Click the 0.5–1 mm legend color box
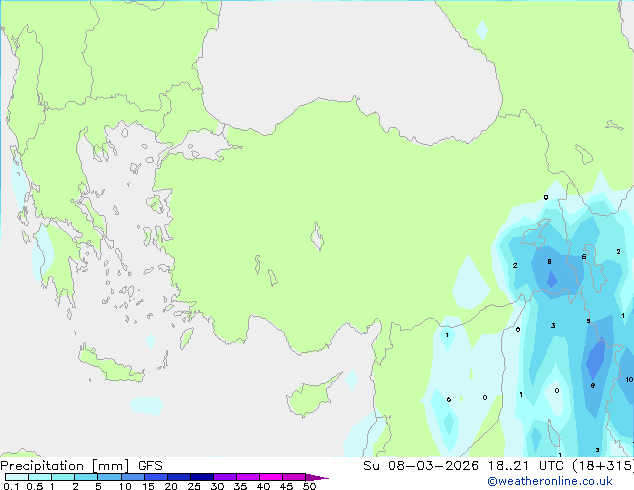634x490 pixels. coord(40,477)
